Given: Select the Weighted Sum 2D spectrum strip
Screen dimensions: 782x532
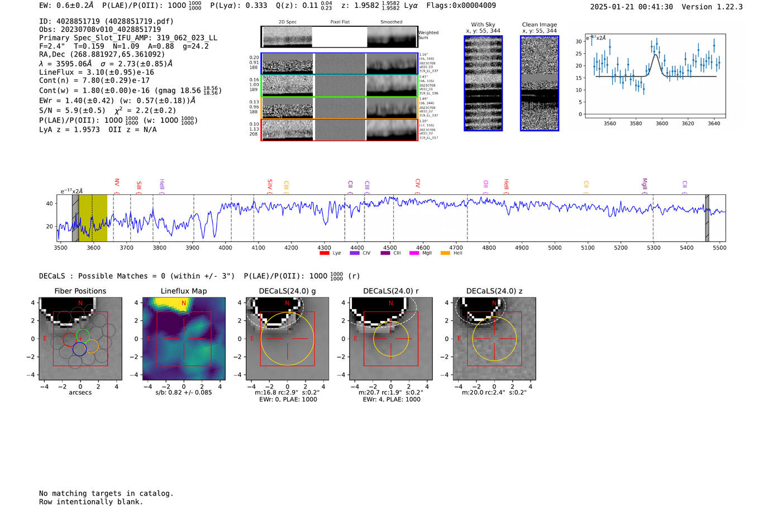Looking at the screenshot, I should (340, 37).
